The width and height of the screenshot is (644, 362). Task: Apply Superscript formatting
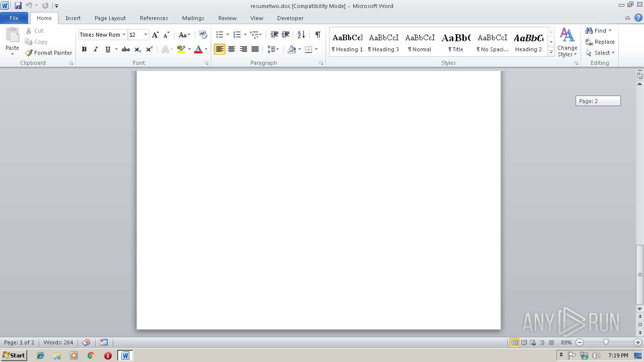click(149, 49)
